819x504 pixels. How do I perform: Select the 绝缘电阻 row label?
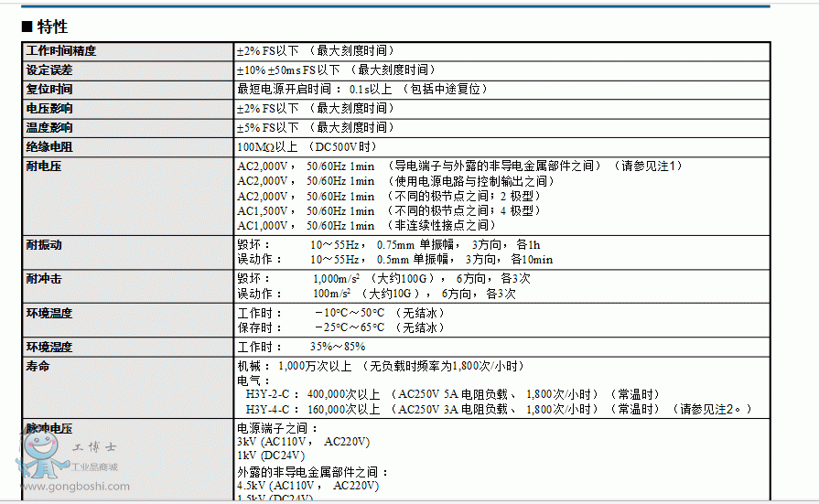[x=49, y=147]
